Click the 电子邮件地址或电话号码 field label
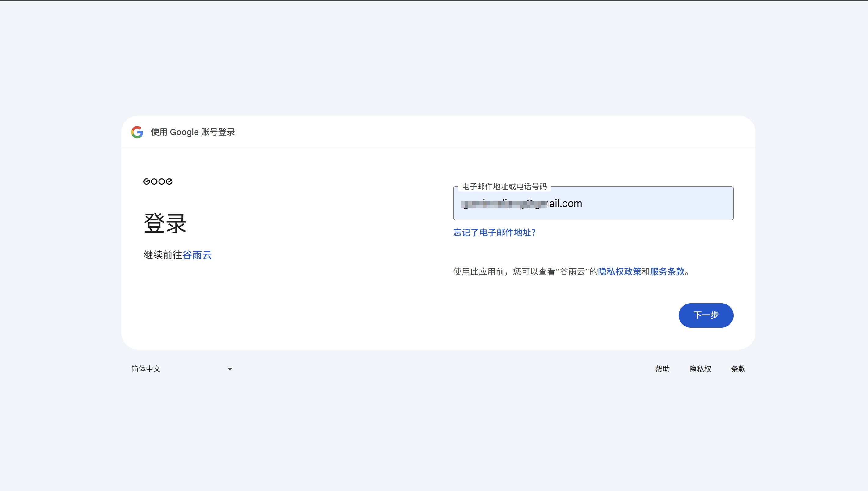This screenshot has height=491, width=868. click(504, 186)
